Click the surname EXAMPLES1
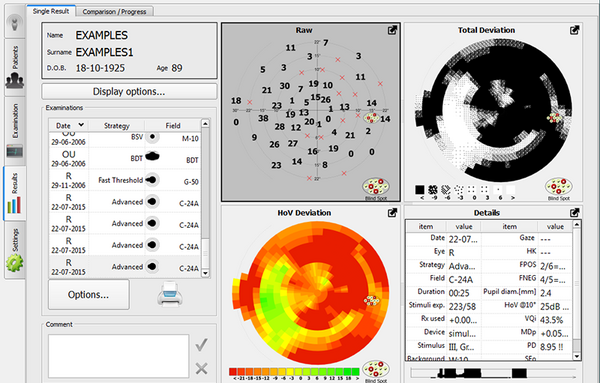This screenshot has width=600, height=383. click(104, 52)
